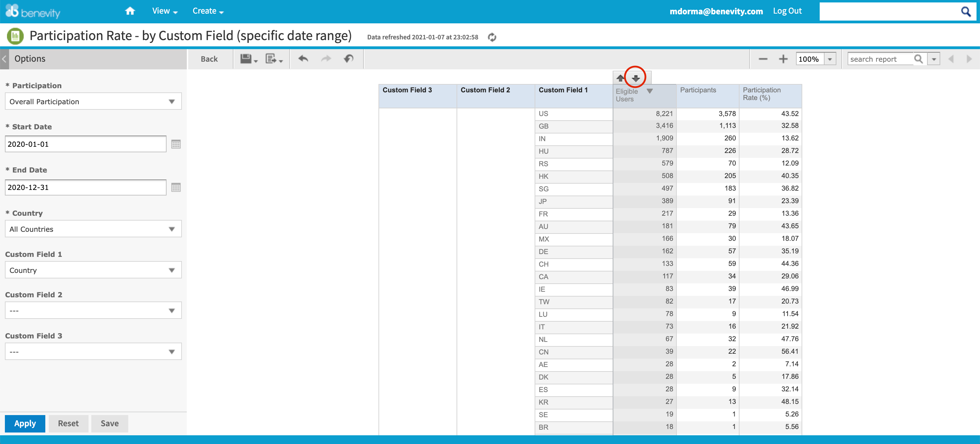Go to previous search result
Viewport: 980px width, 444px height.
(951, 59)
